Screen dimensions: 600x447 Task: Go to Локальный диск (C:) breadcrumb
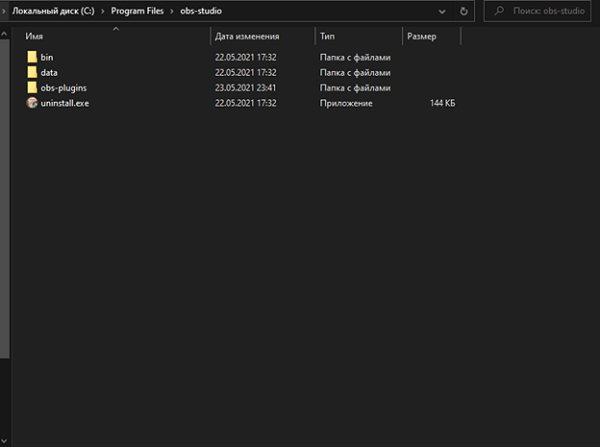click(53, 11)
